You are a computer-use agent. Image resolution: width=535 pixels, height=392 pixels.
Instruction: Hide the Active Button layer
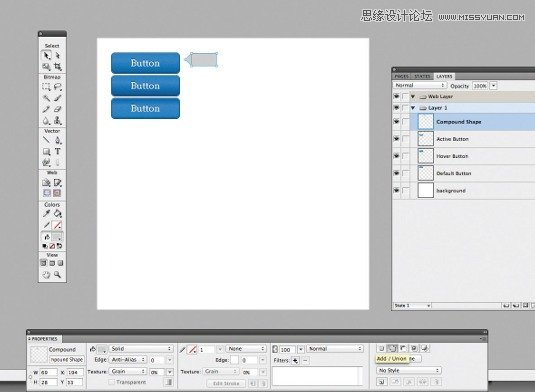click(x=396, y=139)
